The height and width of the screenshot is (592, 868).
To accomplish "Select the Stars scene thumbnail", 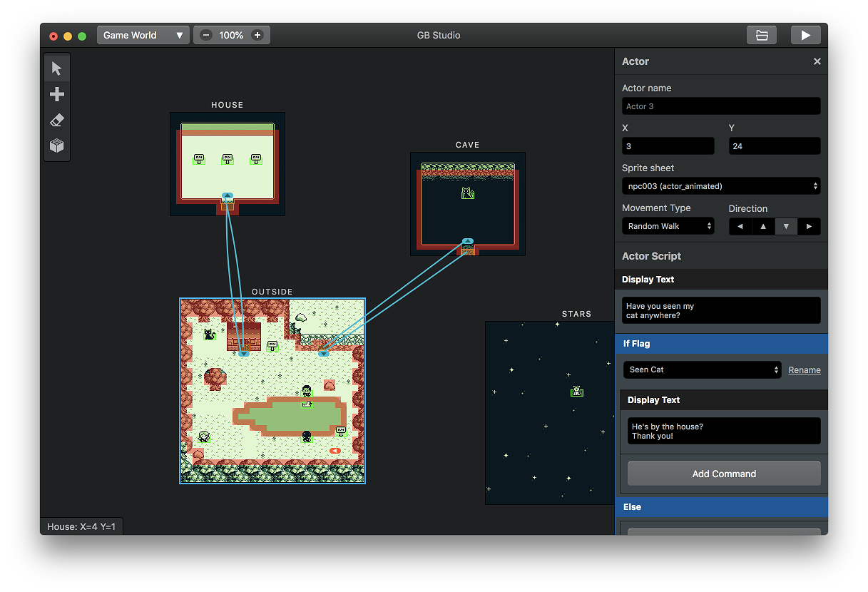I will pos(549,412).
